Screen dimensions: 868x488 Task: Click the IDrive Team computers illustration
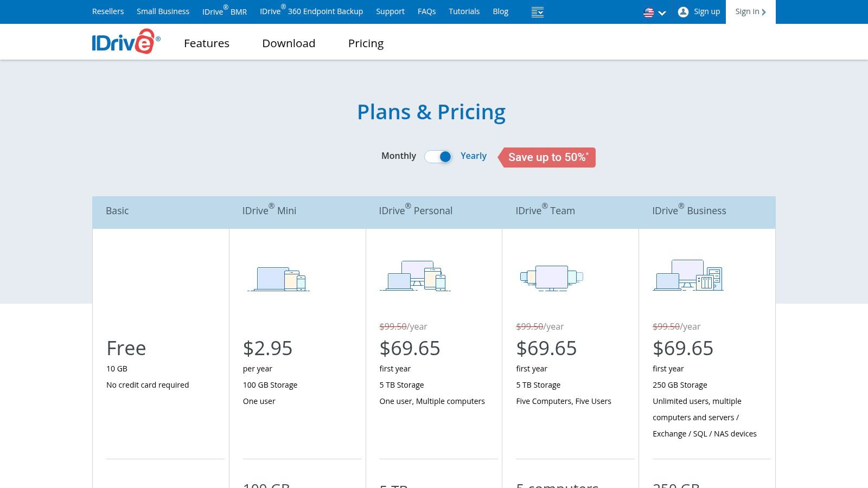tap(551, 278)
